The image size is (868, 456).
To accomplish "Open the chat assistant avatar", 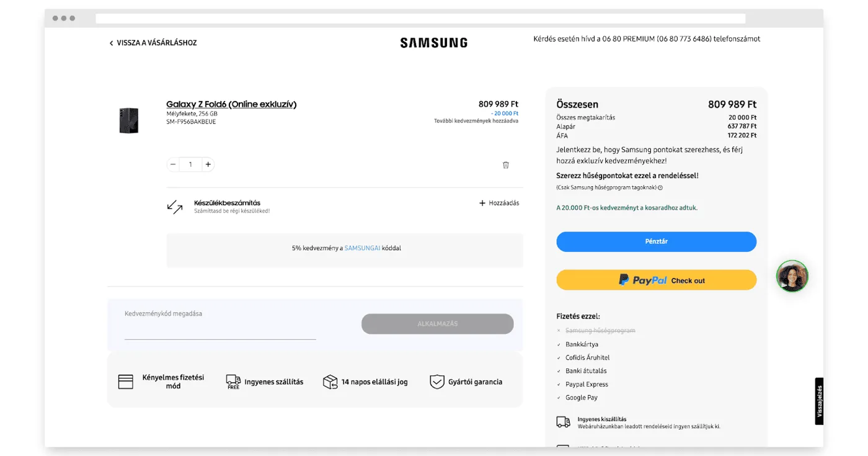I will 792,276.
